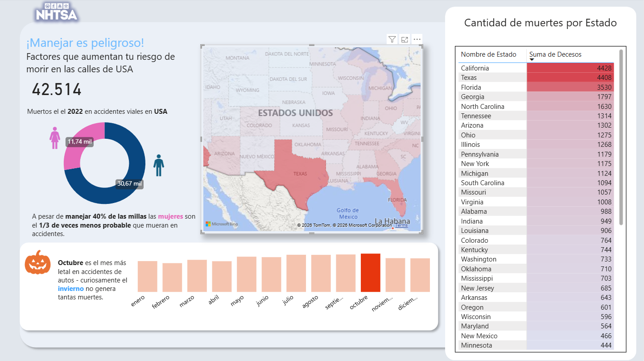Select the julio bar

point(296,273)
